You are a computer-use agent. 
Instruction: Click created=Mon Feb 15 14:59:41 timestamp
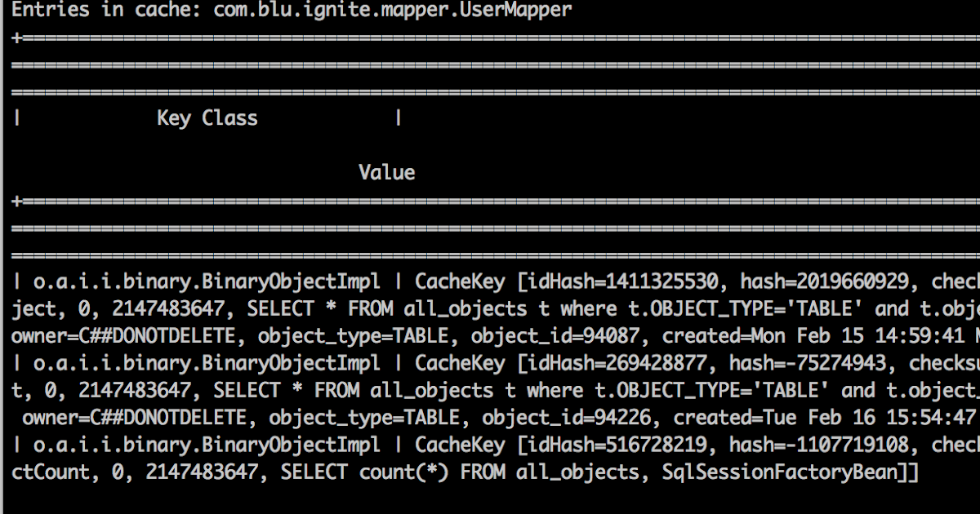(817, 336)
